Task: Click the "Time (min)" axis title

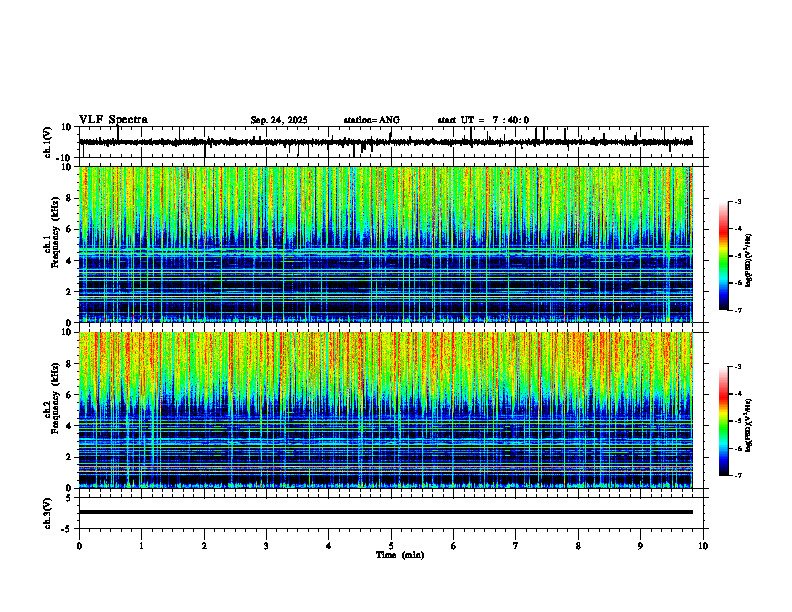Action: point(400,555)
